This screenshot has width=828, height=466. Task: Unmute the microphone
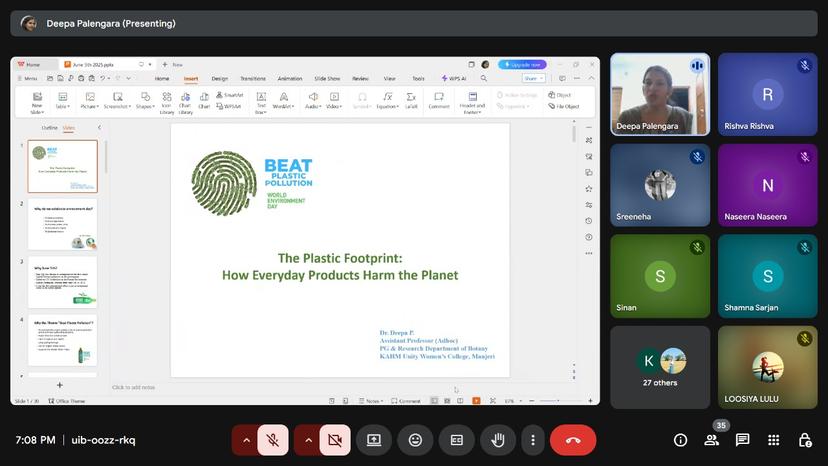point(272,440)
